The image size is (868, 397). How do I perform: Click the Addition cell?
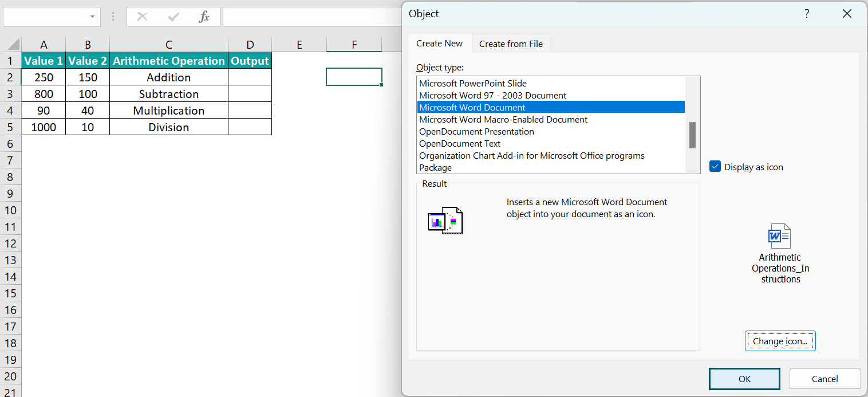(169, 77)
